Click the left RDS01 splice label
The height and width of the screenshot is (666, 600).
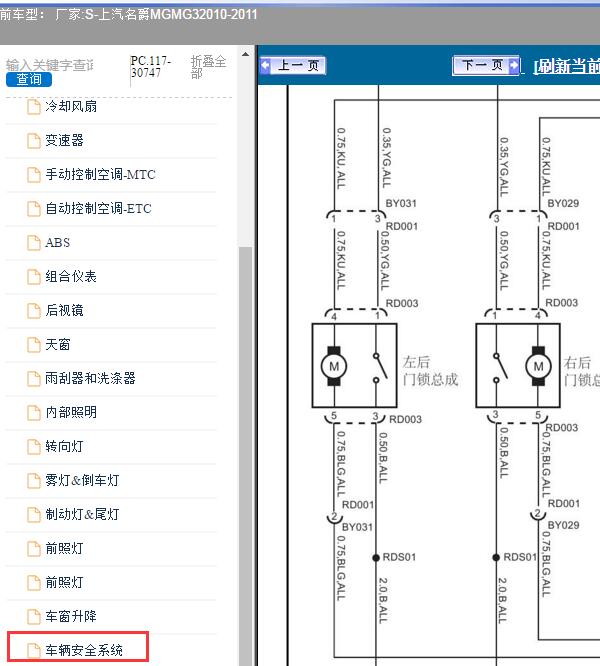point(399,557)
